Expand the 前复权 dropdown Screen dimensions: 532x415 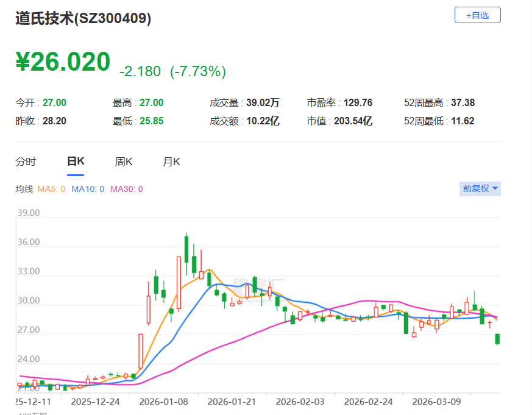pos(480,188)
